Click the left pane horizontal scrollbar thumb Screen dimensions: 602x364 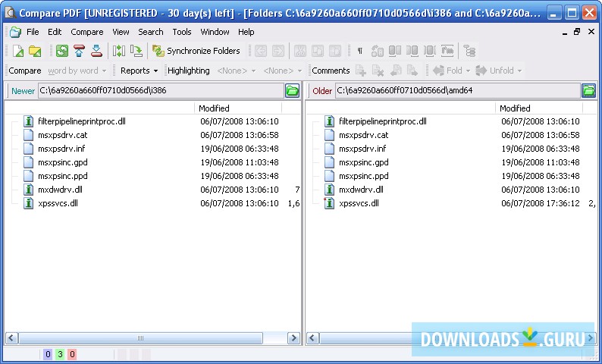(x=140, y=338)
